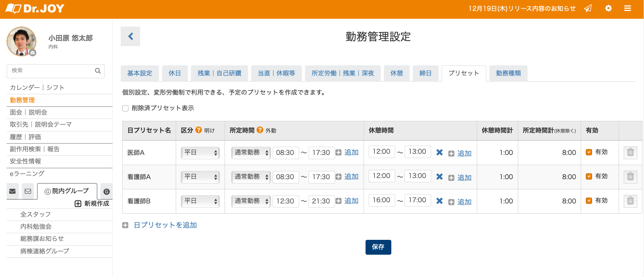Add a break time for 看護師A
The width and height of the screenshot is (644, 277).
460,178
